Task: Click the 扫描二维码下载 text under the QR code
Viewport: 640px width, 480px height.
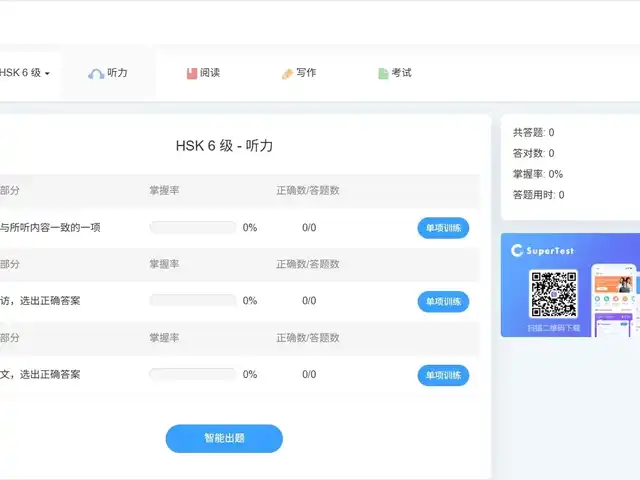Action: pos(553,328)
